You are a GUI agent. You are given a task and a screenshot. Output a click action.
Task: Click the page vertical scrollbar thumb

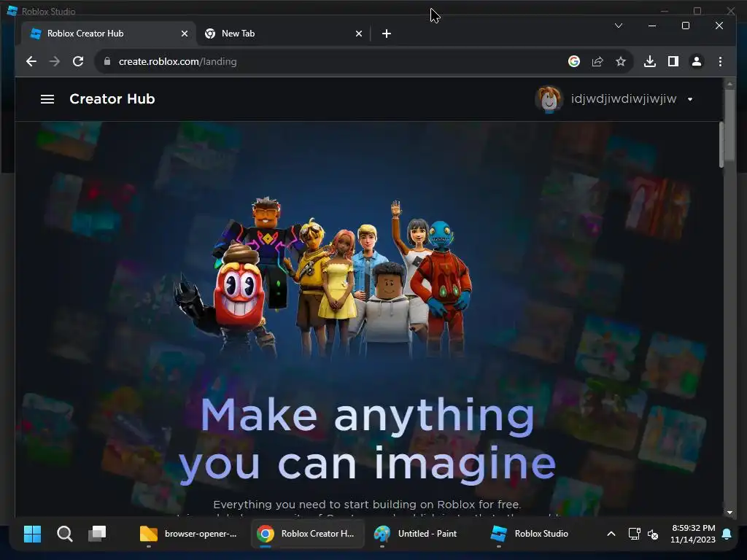coord(729,125)
